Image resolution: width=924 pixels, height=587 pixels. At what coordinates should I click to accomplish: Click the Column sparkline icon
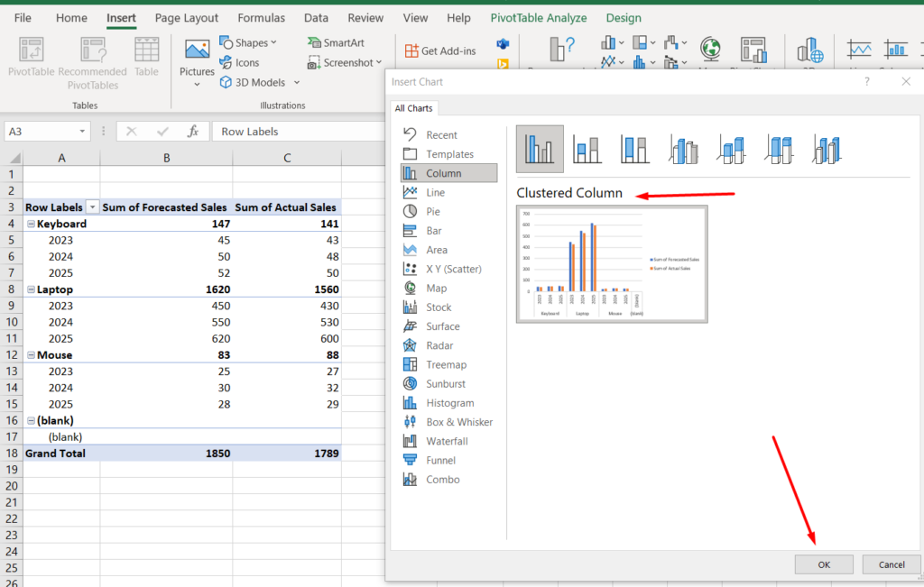[896, 50]
